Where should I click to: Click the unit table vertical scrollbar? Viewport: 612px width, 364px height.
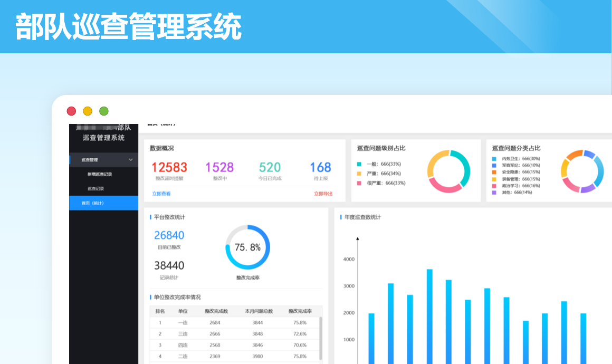(x=321, y=338)
